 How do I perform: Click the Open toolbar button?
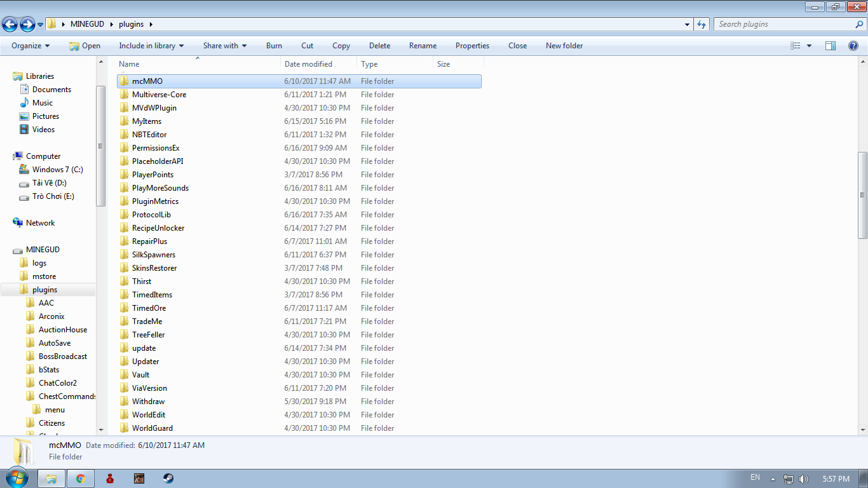click(85, 46)
